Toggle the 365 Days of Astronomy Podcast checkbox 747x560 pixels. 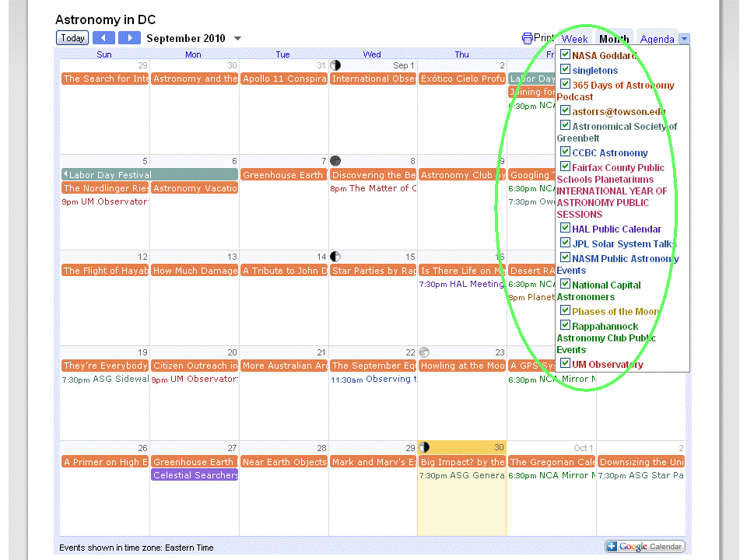565,84
